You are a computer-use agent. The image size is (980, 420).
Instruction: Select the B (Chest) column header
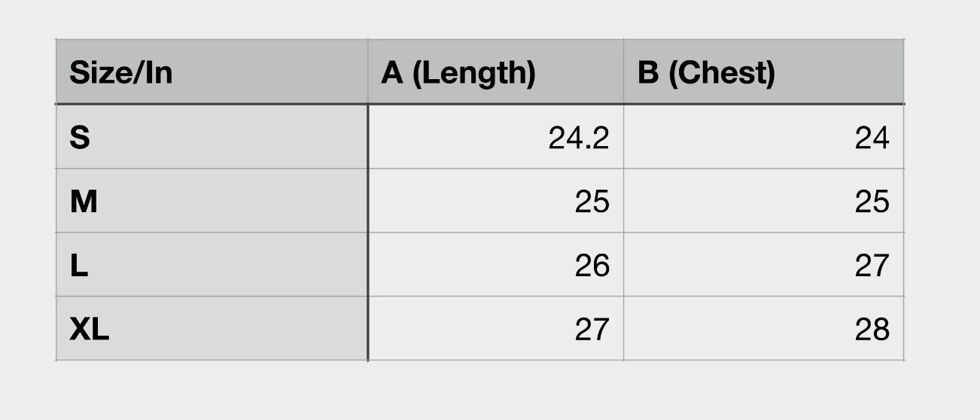pos(763,72)
